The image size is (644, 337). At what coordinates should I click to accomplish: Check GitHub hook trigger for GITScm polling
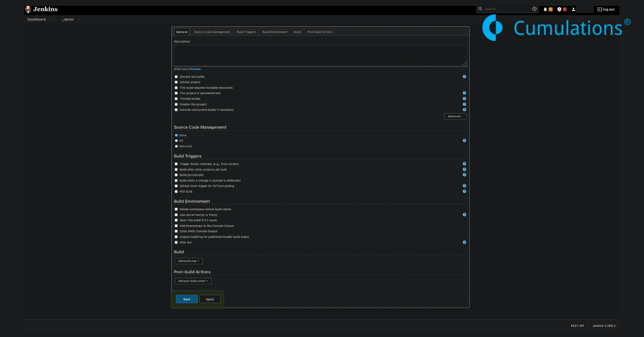[x=176, y=186]
